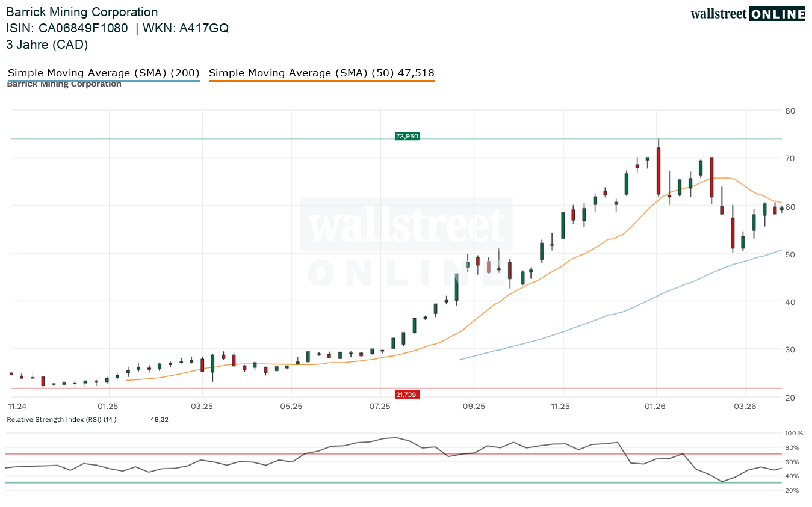The height and width of the screenshot is (507, 812).
Task: Toggle the Simple Moving Average (200) legend entry
Action: pos(104,73)
